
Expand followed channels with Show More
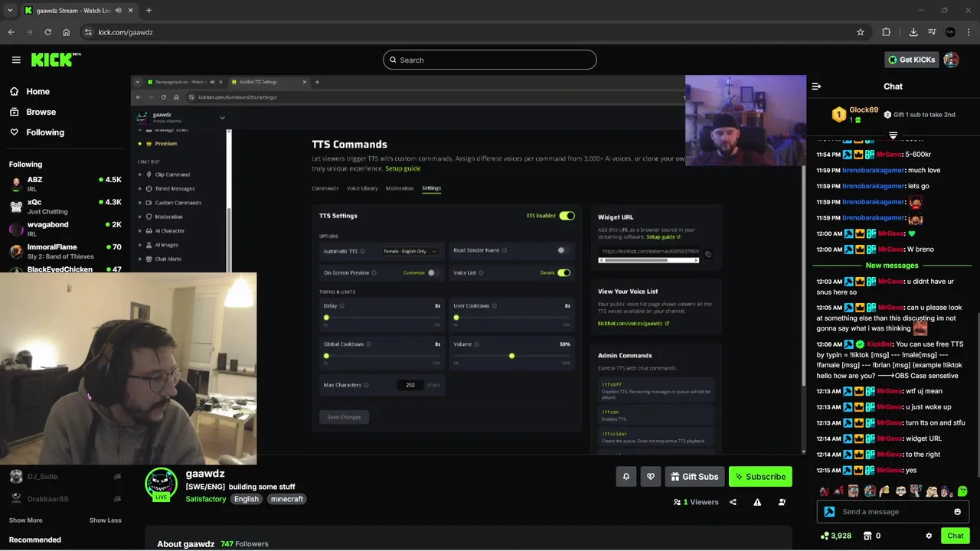pyautogui.click(x=25, y=520)
